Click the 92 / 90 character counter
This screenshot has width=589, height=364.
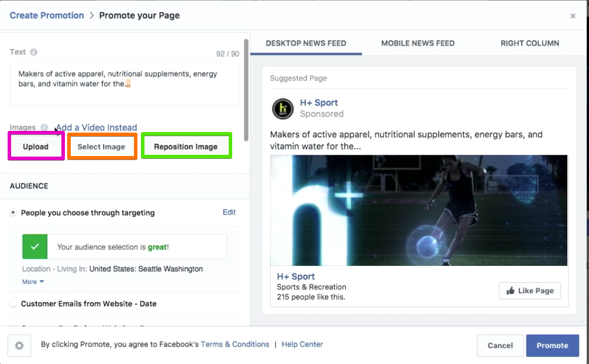point(228,54)
